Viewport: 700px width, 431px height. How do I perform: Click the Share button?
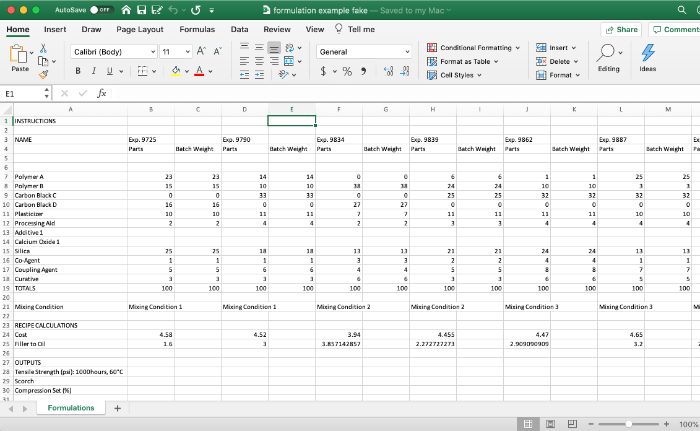tap(621, 29)
